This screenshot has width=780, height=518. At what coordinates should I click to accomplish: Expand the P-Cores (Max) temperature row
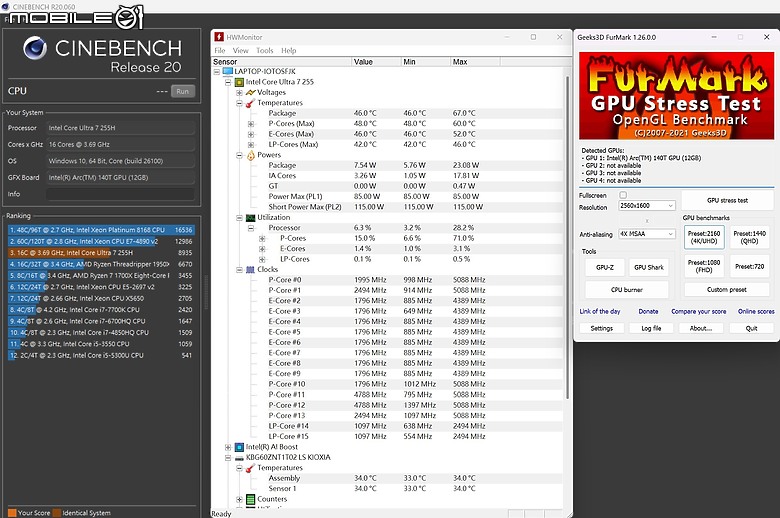coord(251,124)
